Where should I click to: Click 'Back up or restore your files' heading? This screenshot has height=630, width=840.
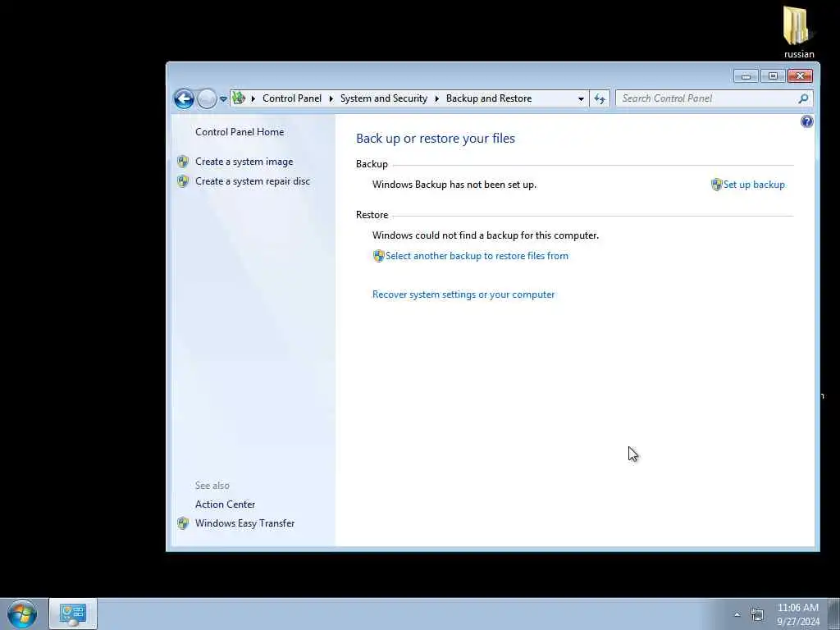[x=436, y=138]
